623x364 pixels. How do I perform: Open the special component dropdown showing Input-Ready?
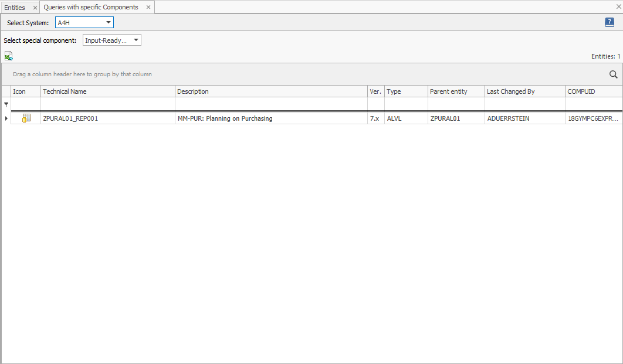click(x=136, y=40)
